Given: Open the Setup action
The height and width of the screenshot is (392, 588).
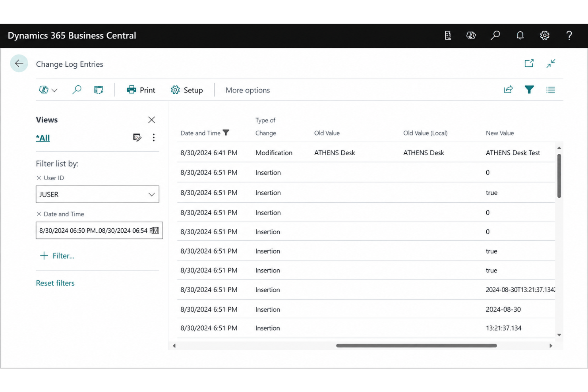Looking at the screenshot, I should tap(187, 90).
